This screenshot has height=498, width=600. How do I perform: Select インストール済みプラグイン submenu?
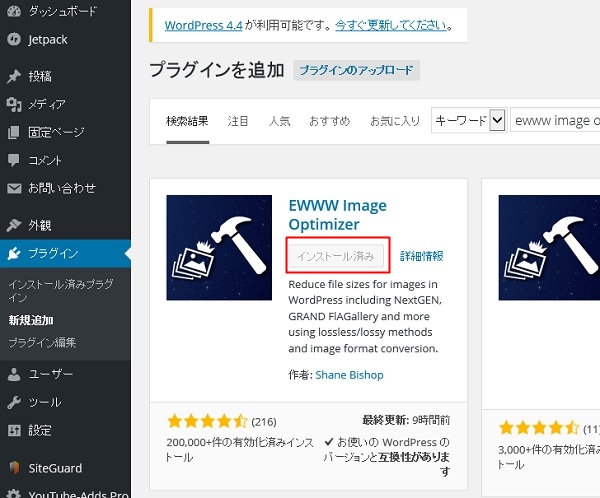coord(60,291)
